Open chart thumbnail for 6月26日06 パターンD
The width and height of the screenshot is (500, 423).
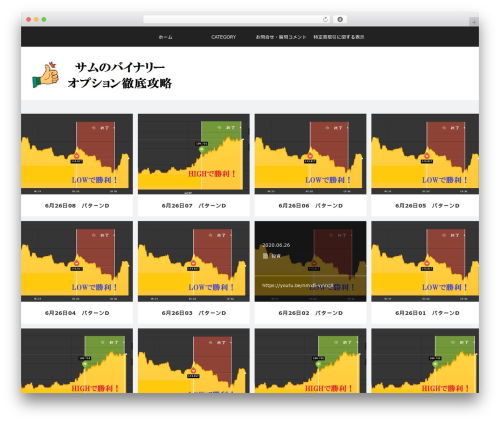310,154
